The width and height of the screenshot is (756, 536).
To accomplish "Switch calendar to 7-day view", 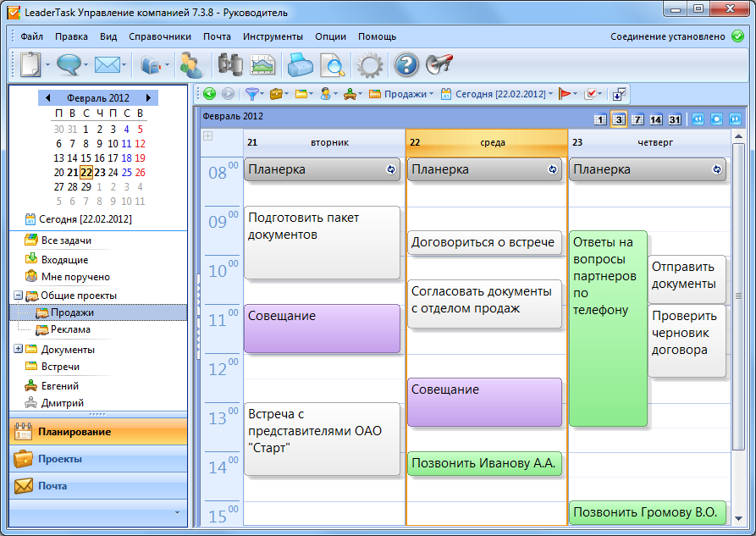I will [637, 119].
